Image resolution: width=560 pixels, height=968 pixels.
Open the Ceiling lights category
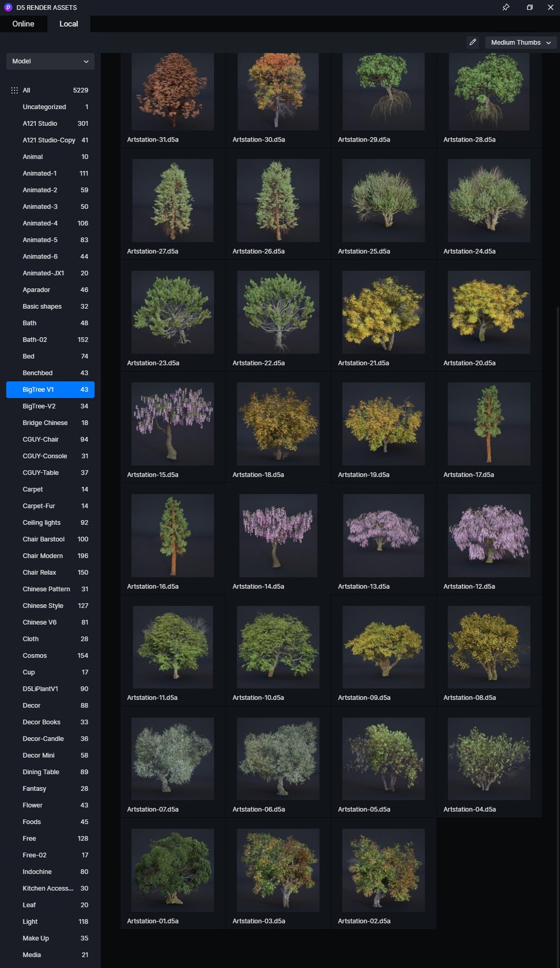pos(50,523)
